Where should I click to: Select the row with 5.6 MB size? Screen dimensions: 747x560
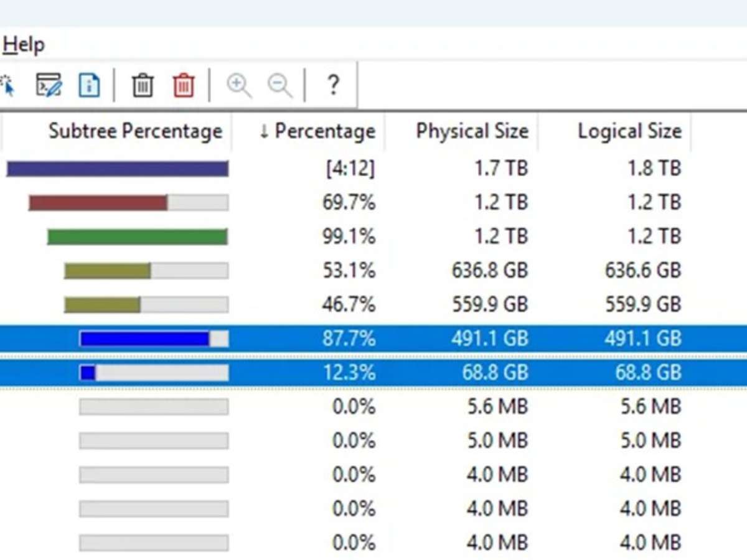pyautogui.click(x=497, y=407)
